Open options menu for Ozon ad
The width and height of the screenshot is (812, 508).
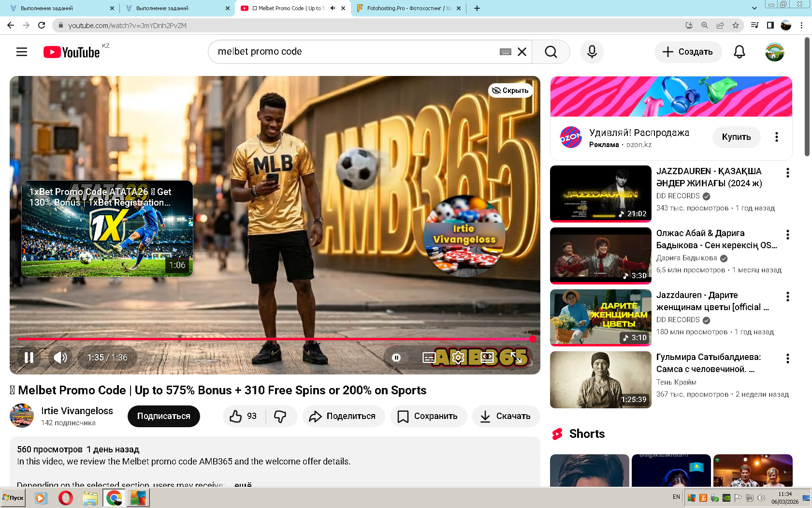(777, 137)
